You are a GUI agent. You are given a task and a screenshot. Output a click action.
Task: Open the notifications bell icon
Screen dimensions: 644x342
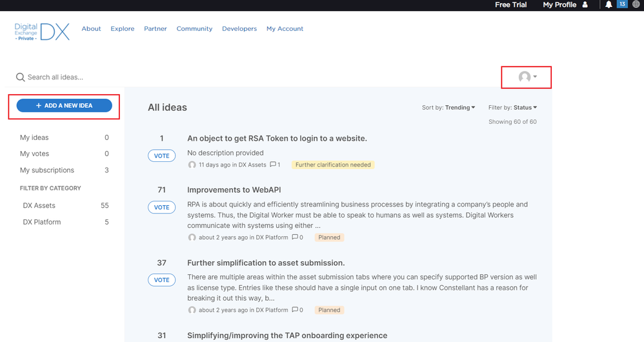point(609,5)
